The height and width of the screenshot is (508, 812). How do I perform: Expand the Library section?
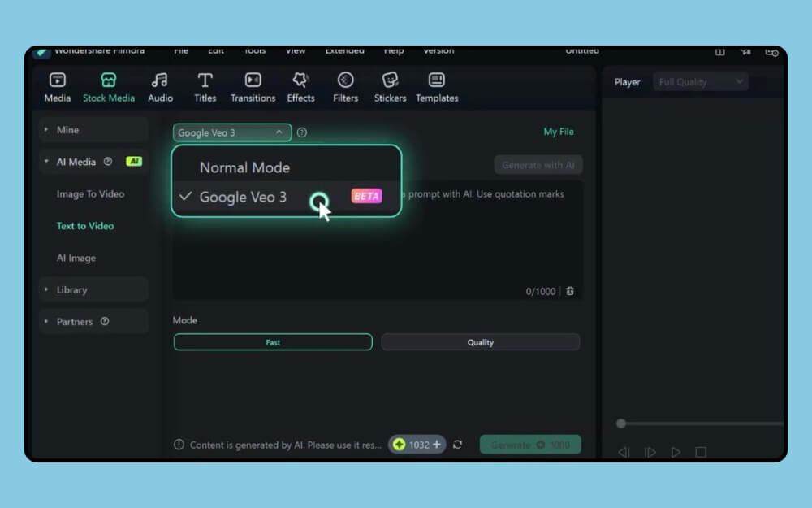(x=72, y=289)
